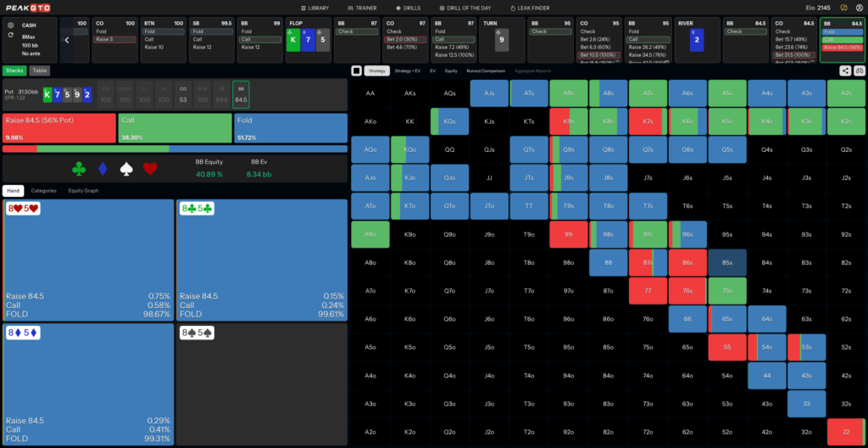This screenshot has width=868, height=448.
Task: Click the Elo 2145 rating text
Action: [x=818, y=8]
